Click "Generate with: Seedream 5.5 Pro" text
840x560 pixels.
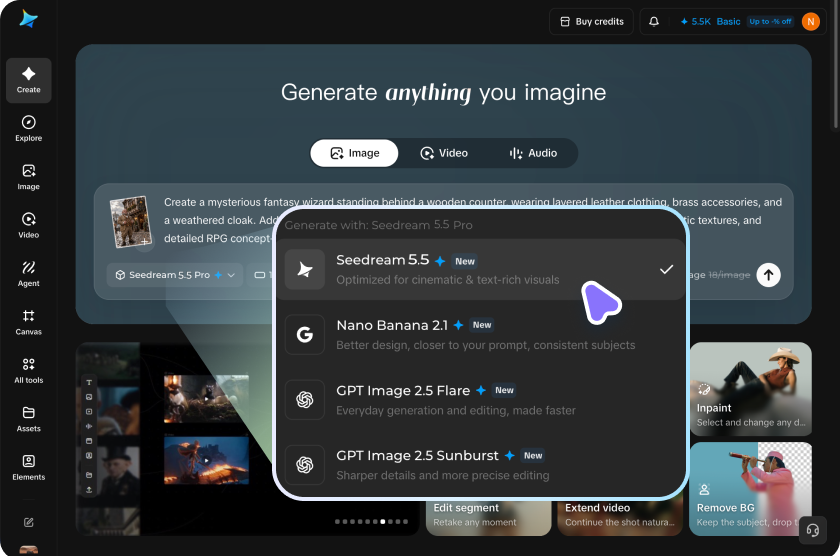click(x=378, y=225)
